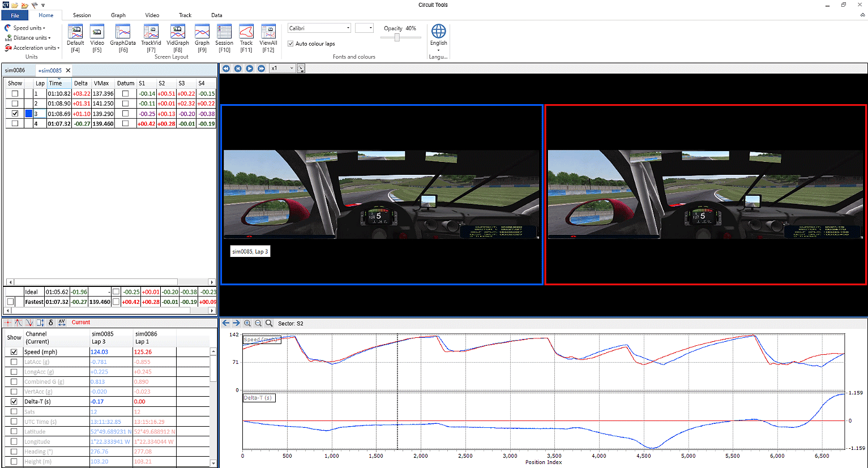Click the open folder quick access icon
The width and height of the screenshot is (868, 468).
tap(15, 5)
